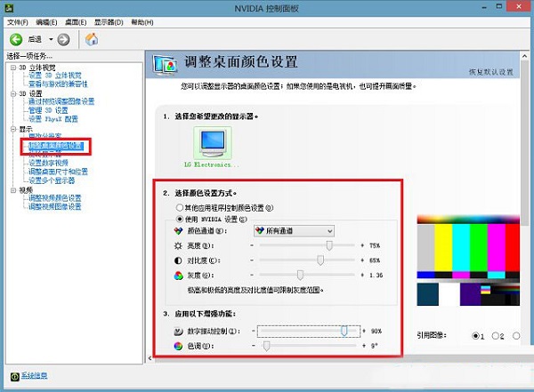Open 调整桌面尺寸和位置 task
534x392 pixels.
point(58,172)
